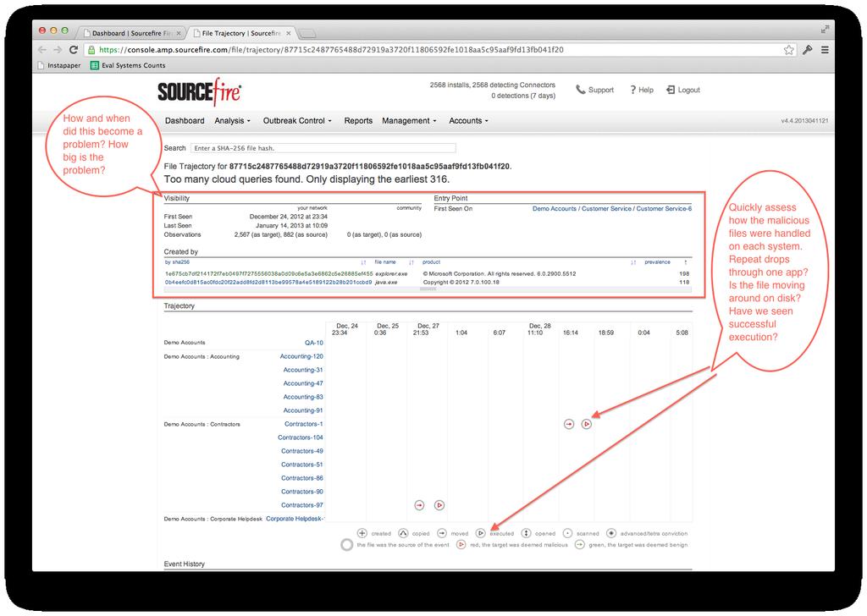
Task: Click the browser Back arrow
Action: (42, 50)
